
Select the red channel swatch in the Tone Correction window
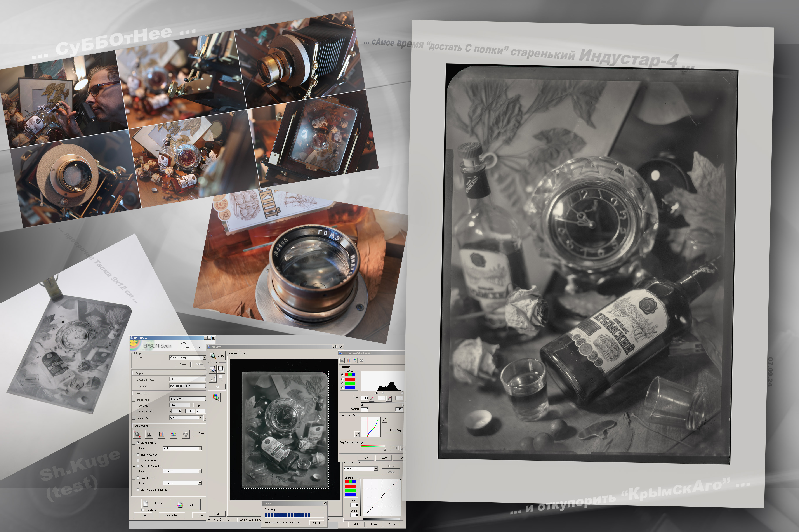pyautogui.click(x=350, y=487)
